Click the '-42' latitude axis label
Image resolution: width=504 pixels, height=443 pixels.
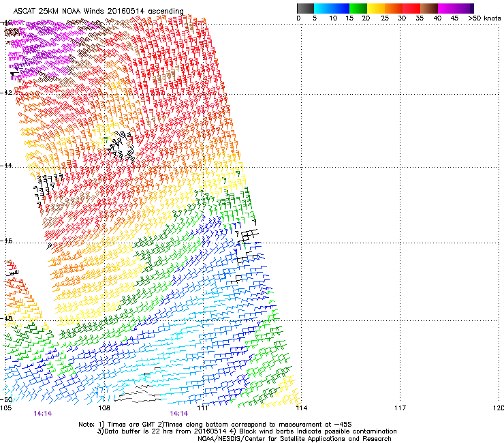pyautogui.click(x=6, y=92)
